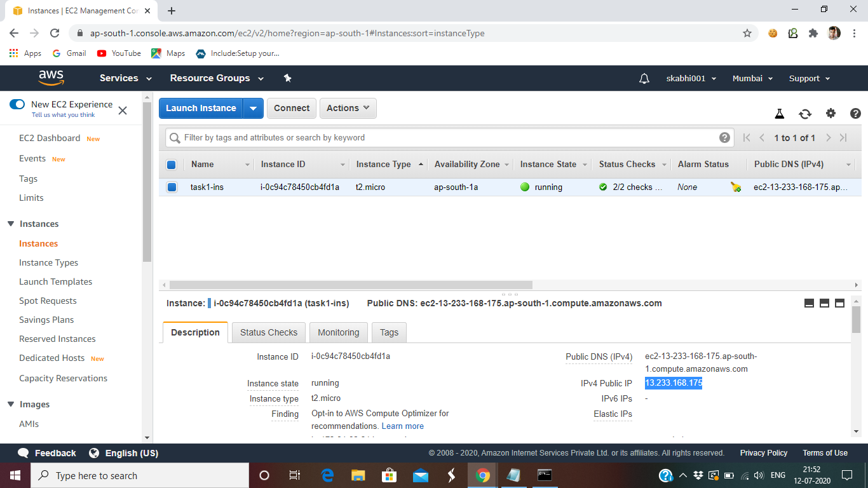
Task: Open the Terms of Use link
Action: click(825, 453)
